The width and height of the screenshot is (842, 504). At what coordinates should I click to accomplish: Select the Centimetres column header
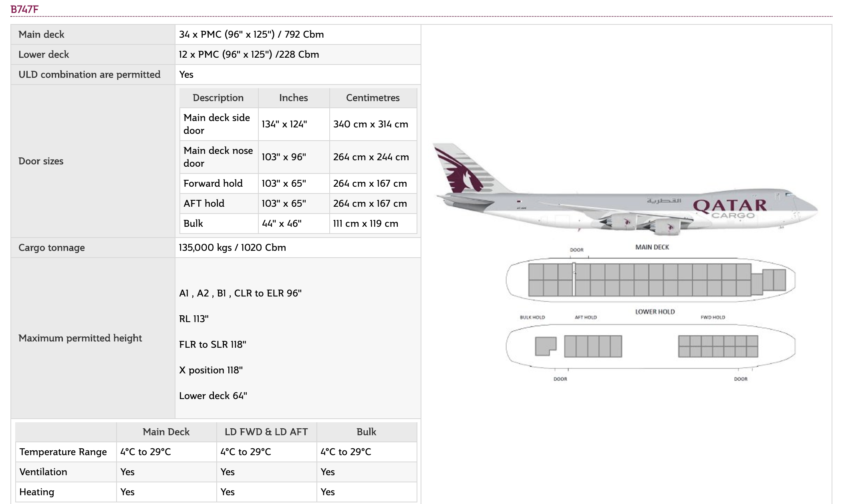[373, 98]
